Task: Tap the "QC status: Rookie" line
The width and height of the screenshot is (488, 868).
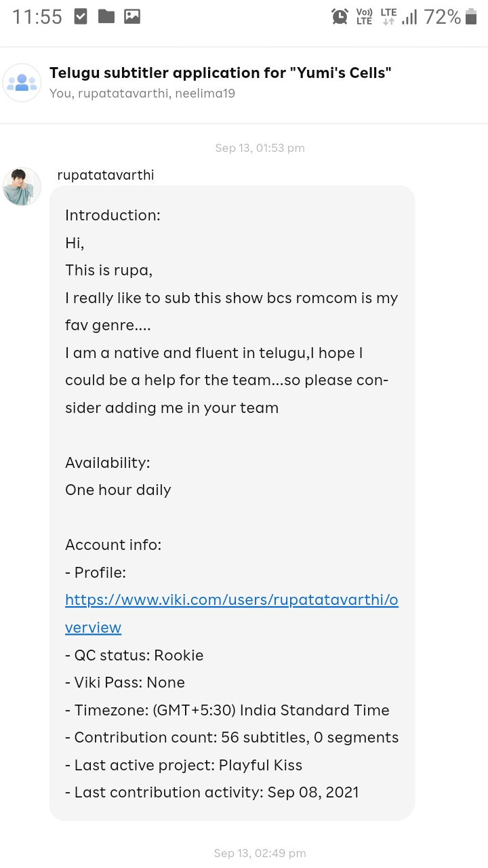Action: [x=134, y=655]
